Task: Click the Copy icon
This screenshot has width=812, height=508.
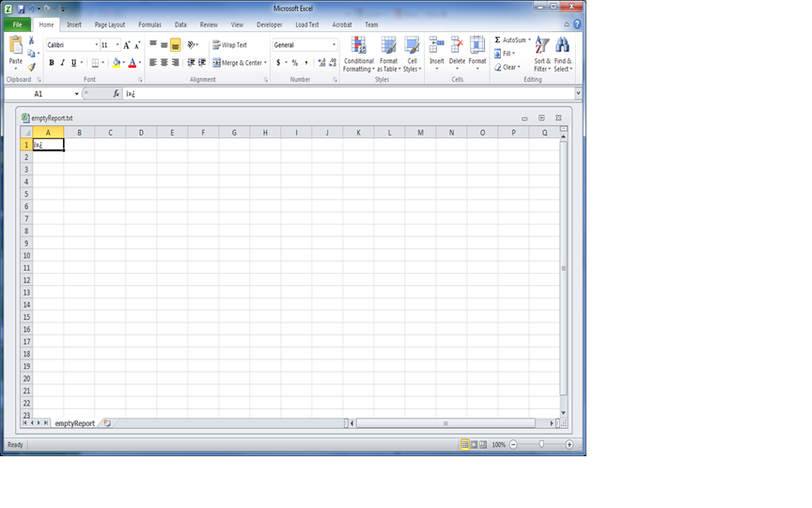Action: coord(32,54)
